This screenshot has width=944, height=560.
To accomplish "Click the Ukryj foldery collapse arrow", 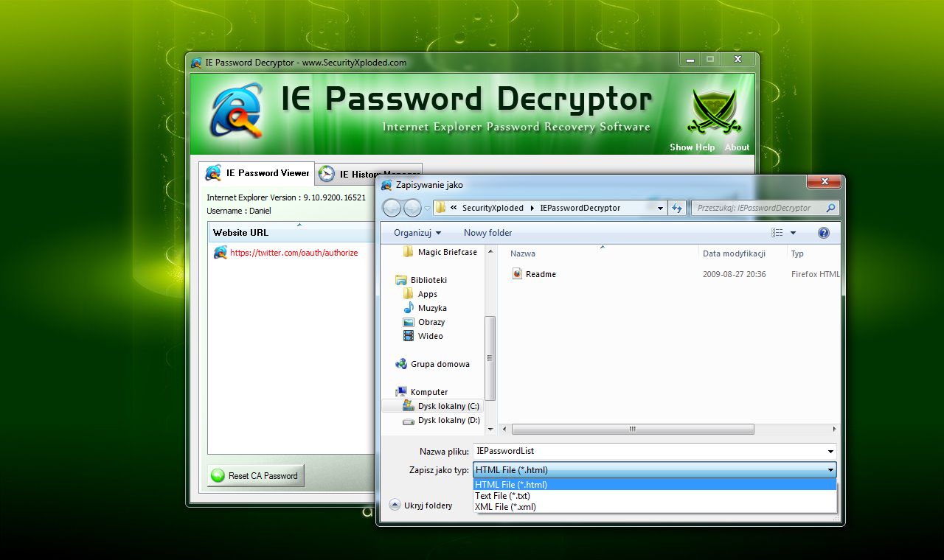I will (x=395, y=505).
